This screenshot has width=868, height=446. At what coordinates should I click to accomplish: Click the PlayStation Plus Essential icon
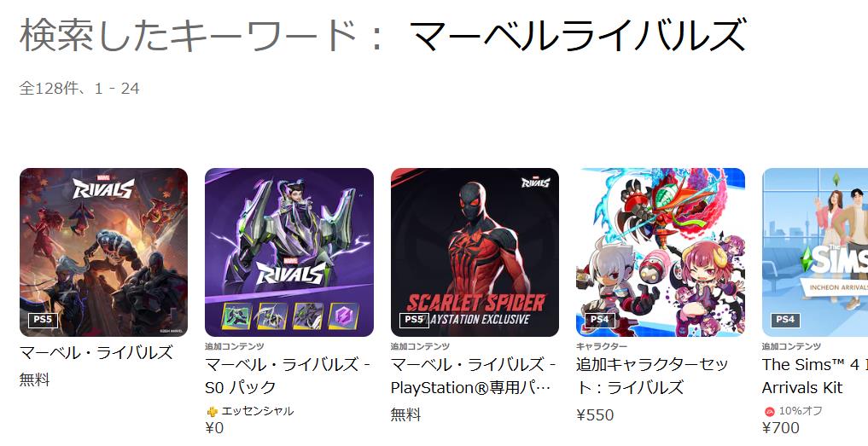pyautogui.click(x=212, y=412)
